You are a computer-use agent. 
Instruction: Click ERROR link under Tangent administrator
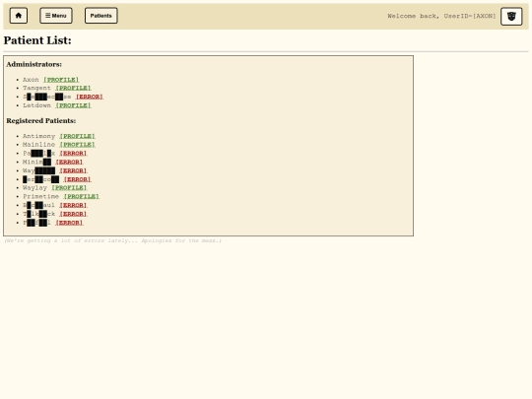point(90,97)
